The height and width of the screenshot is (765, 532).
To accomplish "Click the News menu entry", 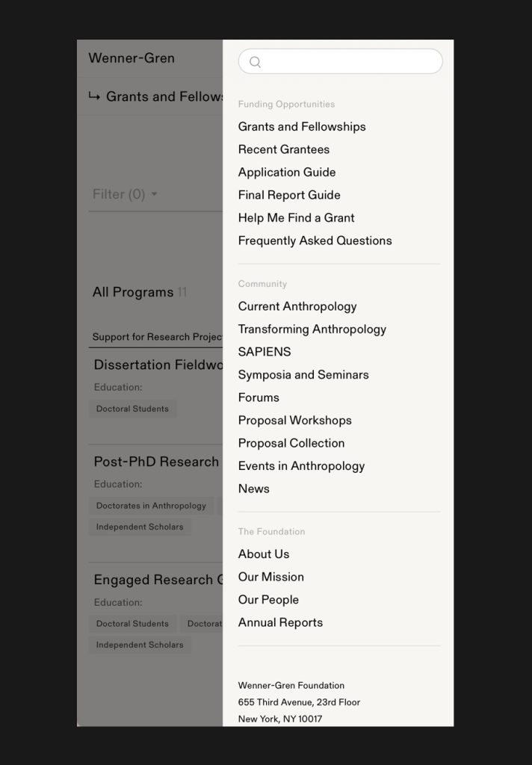I will (x=254, y=489).
